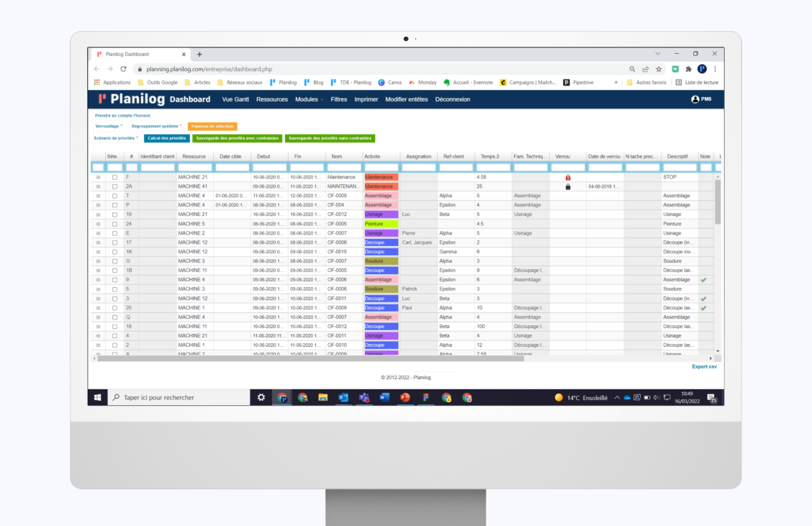The width and height of the screenshot is (812, 526).
Task: Click the drag handle icon on row F
Action: [98, 176]
